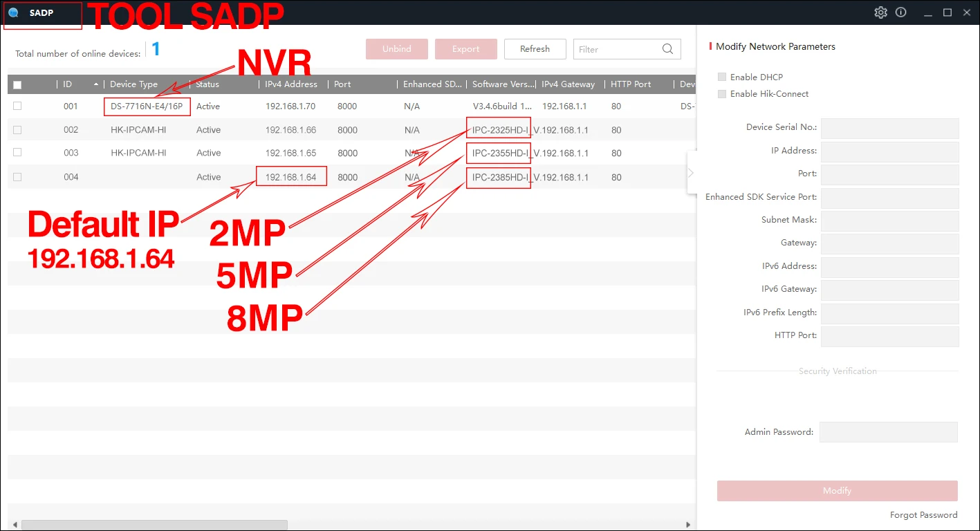This screenshot has width=980, height=531.
Task: Select device type DS-7716N-E4/16P
Action: coord(147,106)
